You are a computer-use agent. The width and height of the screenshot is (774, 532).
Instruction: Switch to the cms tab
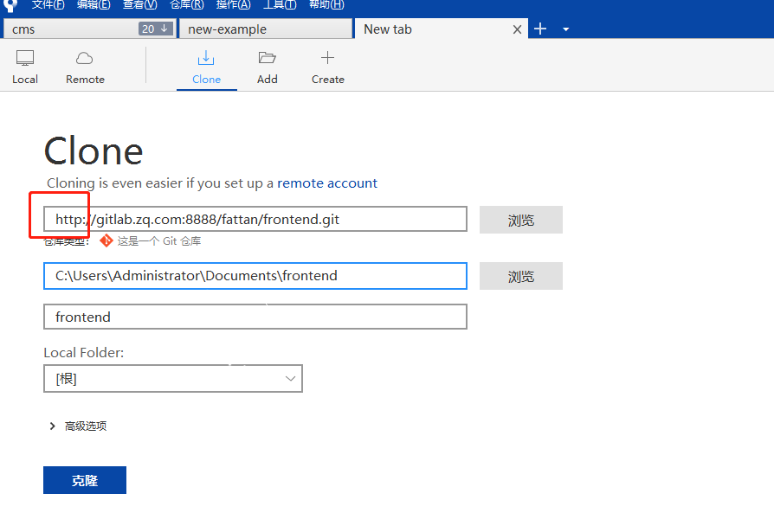[69, 29]
